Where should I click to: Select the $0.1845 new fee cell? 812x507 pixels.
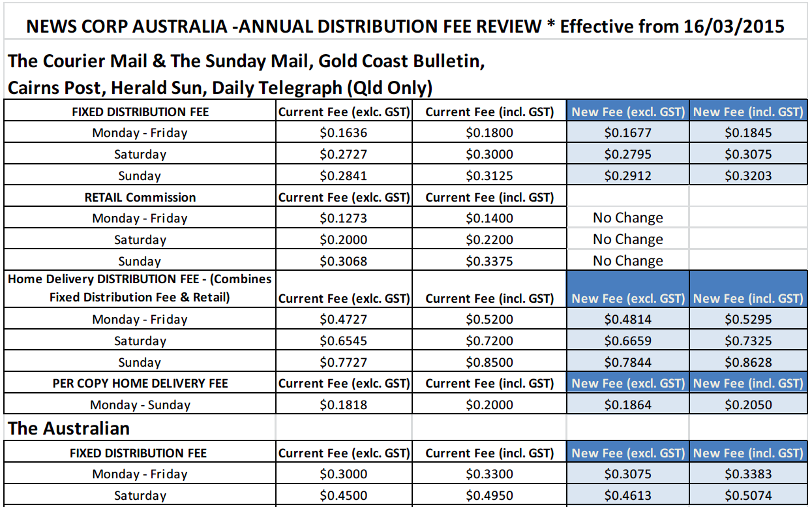(747, 133)
